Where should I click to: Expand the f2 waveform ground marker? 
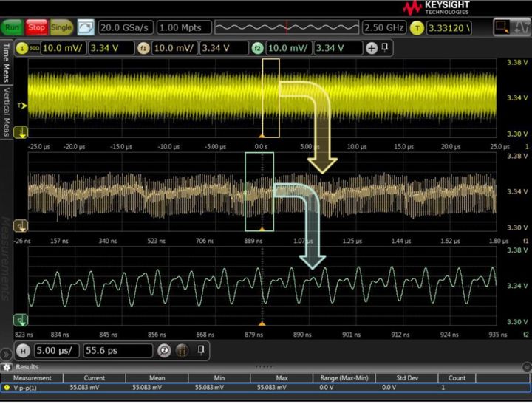point(22,321)
